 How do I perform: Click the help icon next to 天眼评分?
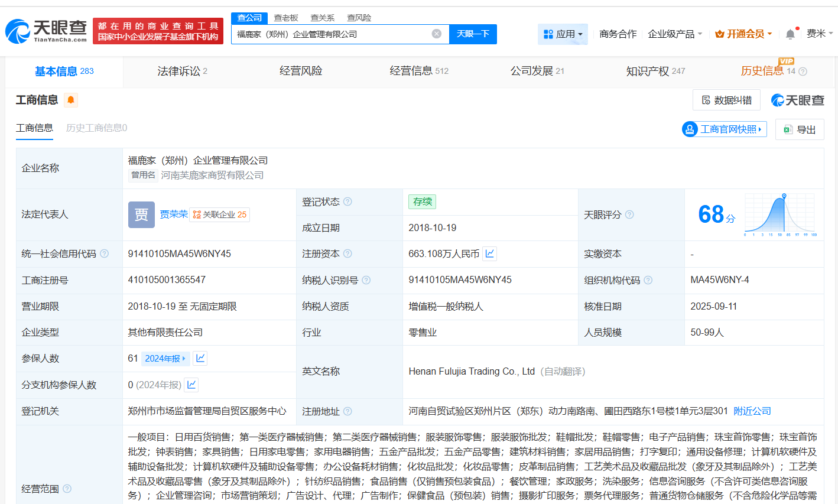coord(628,214)
